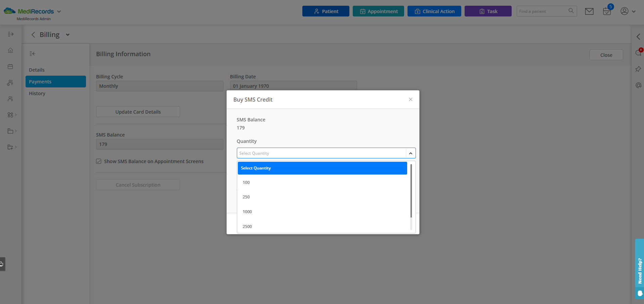Click the quantity list scrollbar

411,191
